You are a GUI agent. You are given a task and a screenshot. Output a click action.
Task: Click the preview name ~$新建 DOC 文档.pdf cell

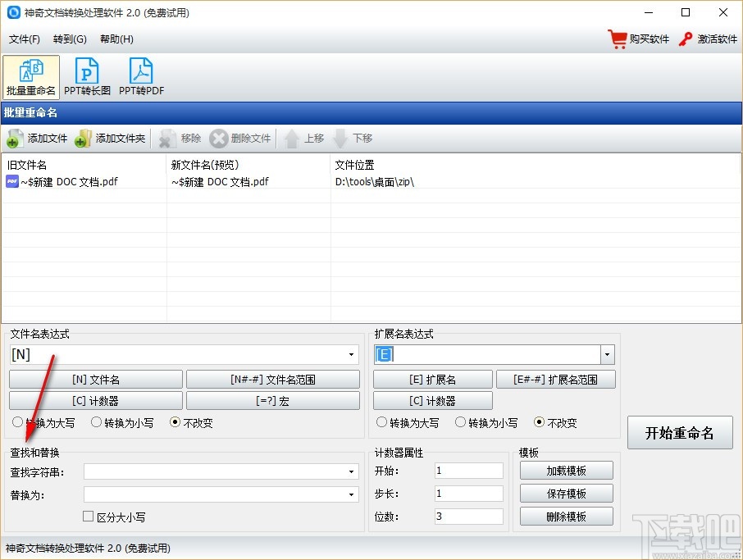coord(220,181)
